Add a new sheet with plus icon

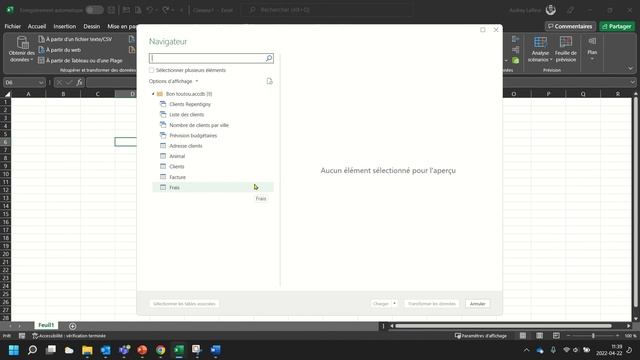click(72, 326)
